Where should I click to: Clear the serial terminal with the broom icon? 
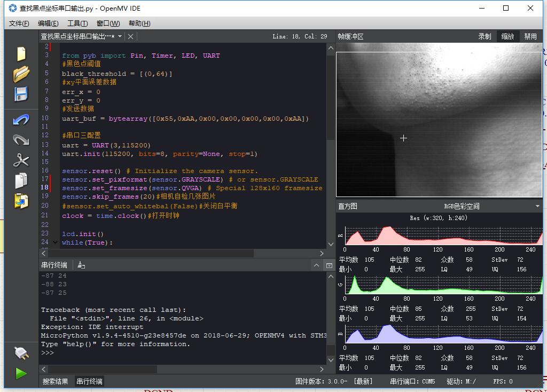tap(80, 265)
